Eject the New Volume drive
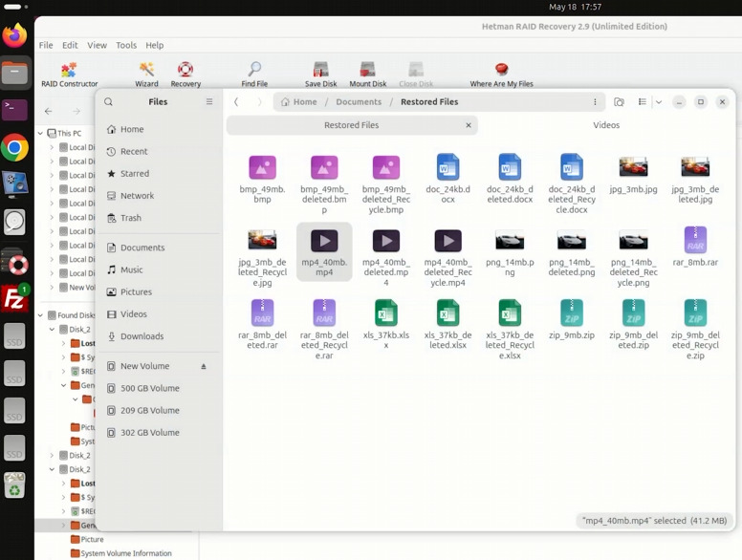 coord(204,366)
